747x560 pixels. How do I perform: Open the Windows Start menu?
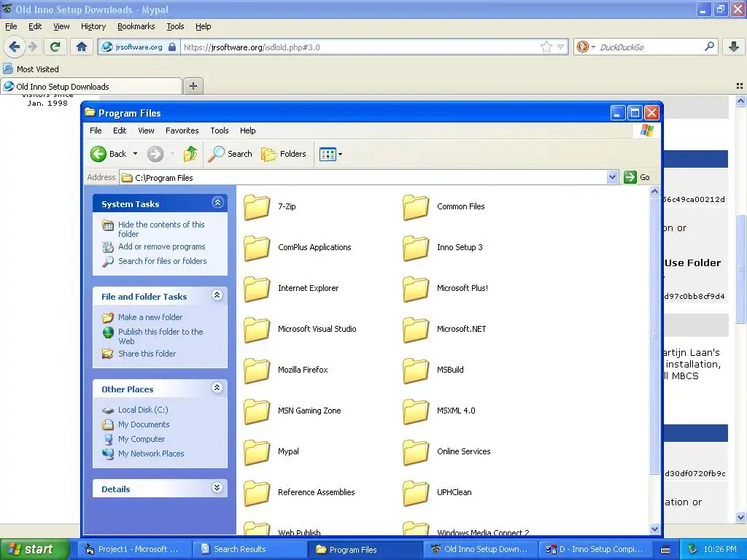coord(34,549)
